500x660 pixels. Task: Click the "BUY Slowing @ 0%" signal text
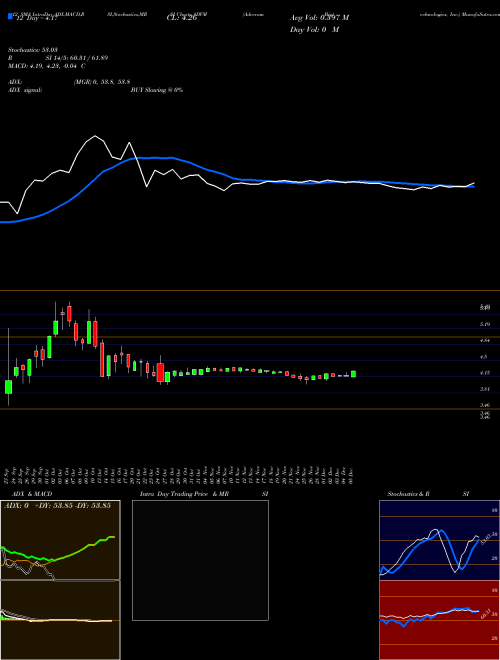tap(157, 90)
